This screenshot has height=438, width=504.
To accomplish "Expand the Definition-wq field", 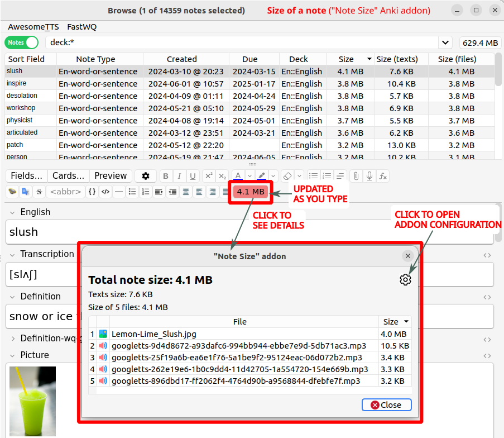I will (12, 338).
